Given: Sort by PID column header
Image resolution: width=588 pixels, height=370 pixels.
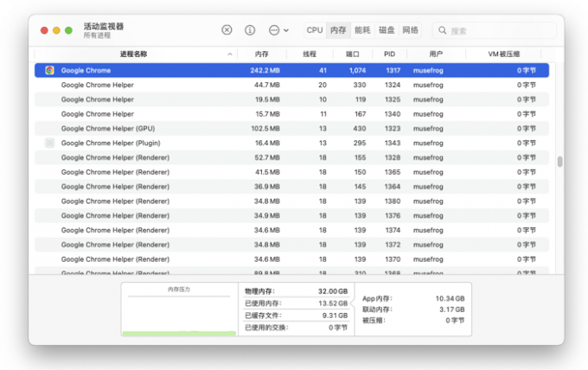Looking at the screenshot, I should pos(390,54).
